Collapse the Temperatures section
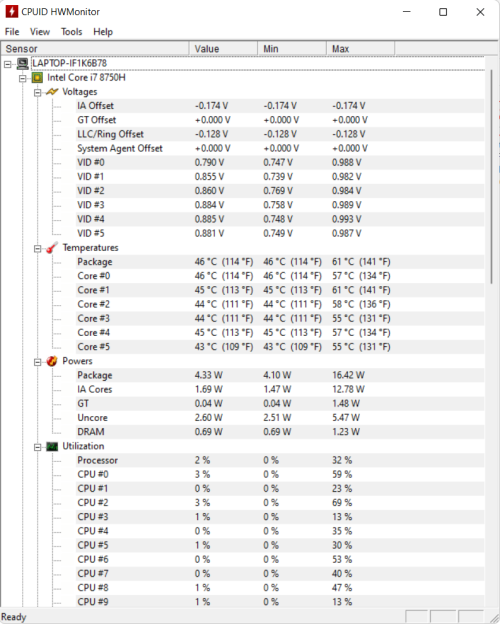The width and height of the screenshot is (500, 624). point(37,249)
